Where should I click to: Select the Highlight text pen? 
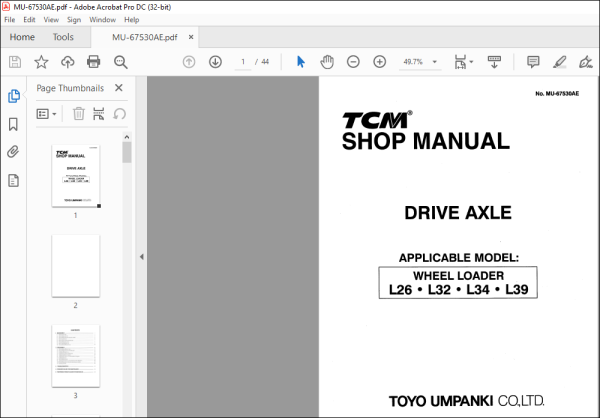pos(559,62)
